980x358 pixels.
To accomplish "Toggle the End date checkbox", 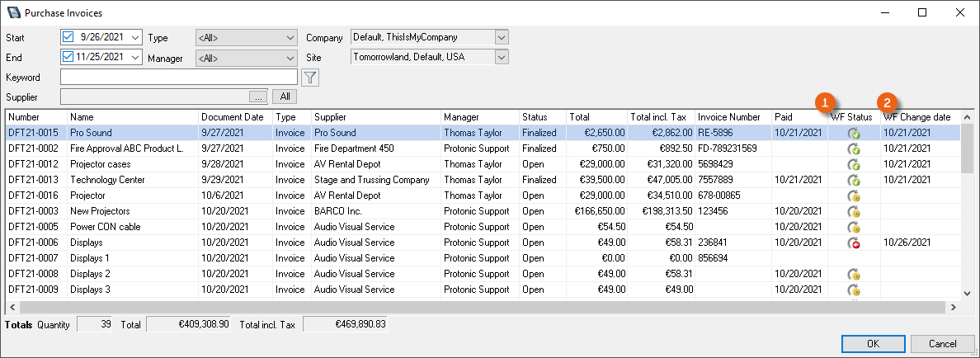I will click(x=68, y=57).
